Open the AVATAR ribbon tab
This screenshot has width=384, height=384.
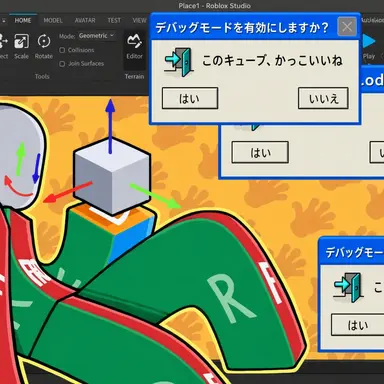coord(85,20)
